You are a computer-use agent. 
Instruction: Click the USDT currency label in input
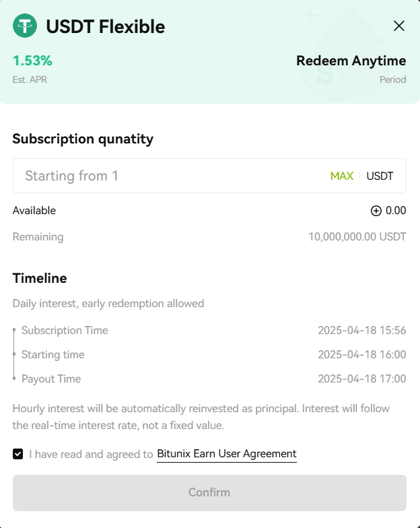coord(380,176)
